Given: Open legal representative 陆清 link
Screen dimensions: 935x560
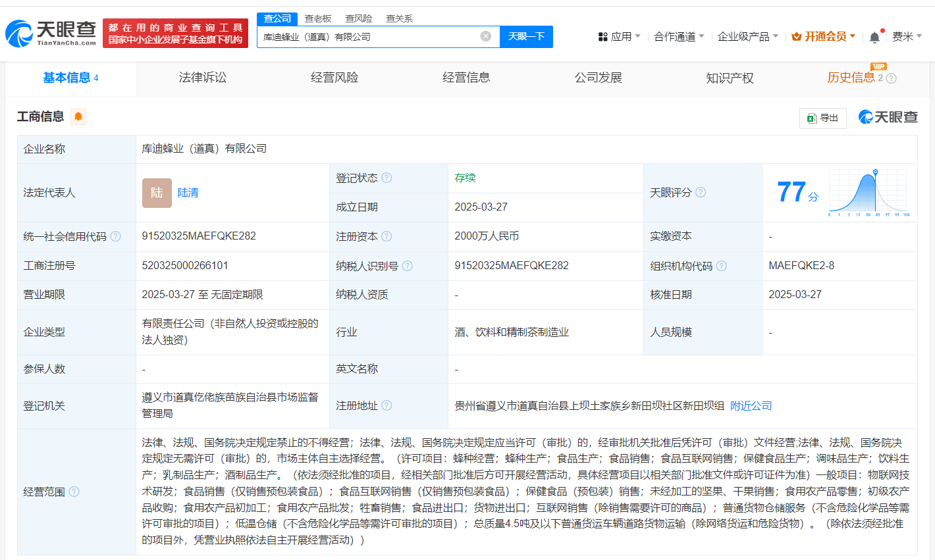Looking at the screenshot, I should point(188,193).
